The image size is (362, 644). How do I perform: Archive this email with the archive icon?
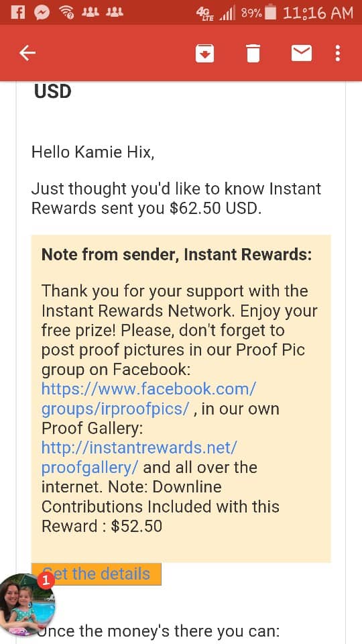point(205,54)
